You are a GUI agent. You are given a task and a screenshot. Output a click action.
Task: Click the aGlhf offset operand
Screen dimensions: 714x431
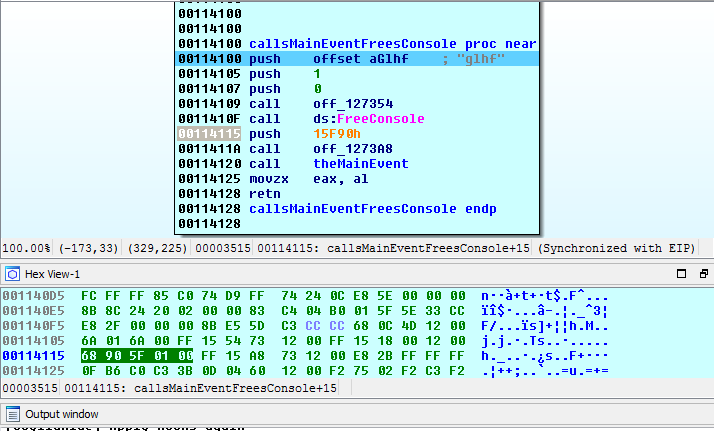pos(388,59)
